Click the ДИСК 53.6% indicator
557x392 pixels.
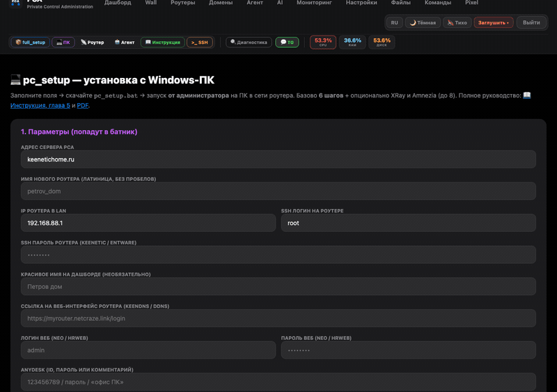382,42
